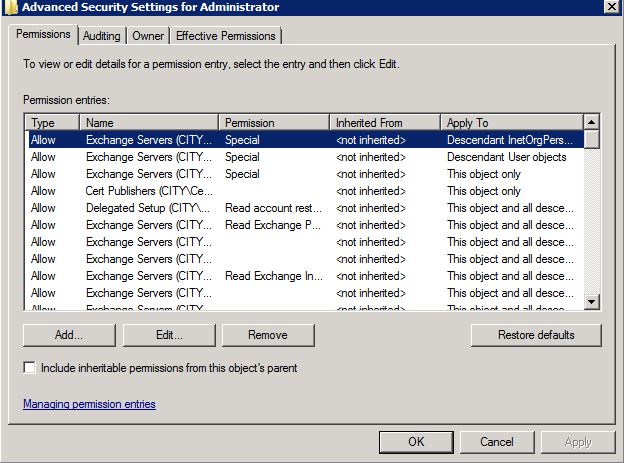Select the Permissions tab
624x463 pixels.
[x=43, y=34]
